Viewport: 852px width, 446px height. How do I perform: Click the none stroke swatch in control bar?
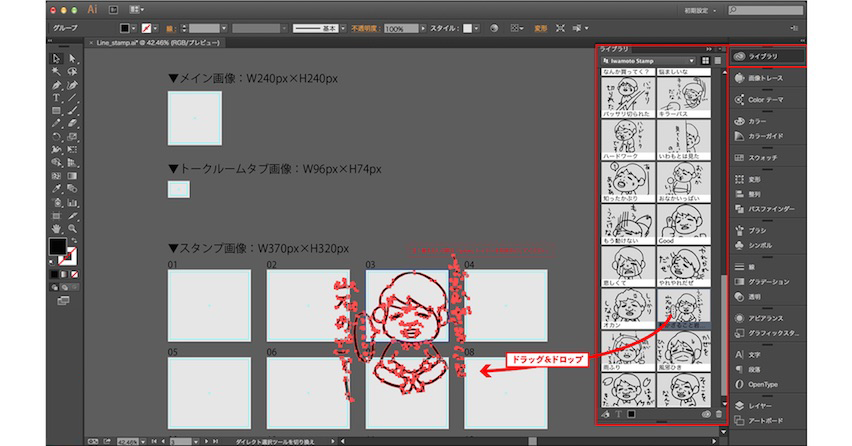[146, 28]
